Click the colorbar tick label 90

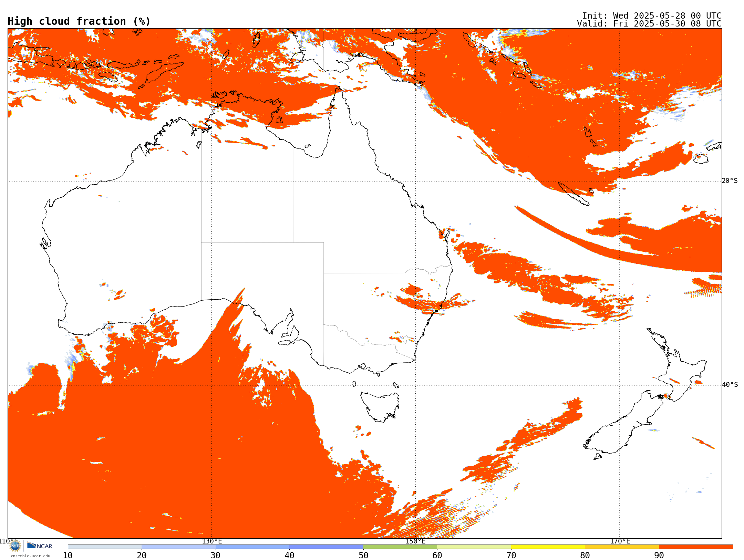[659, 556]
